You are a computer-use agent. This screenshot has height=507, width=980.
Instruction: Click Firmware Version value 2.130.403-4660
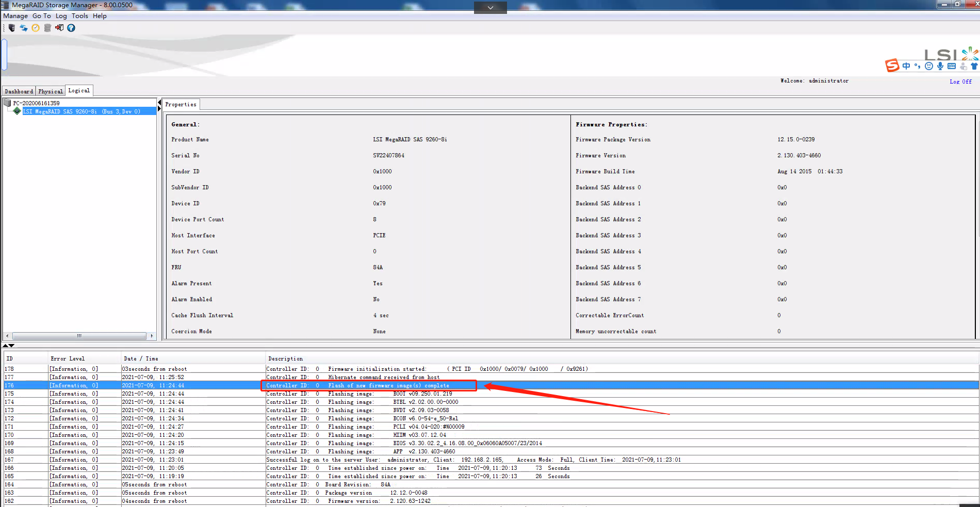tap(799, 155)
